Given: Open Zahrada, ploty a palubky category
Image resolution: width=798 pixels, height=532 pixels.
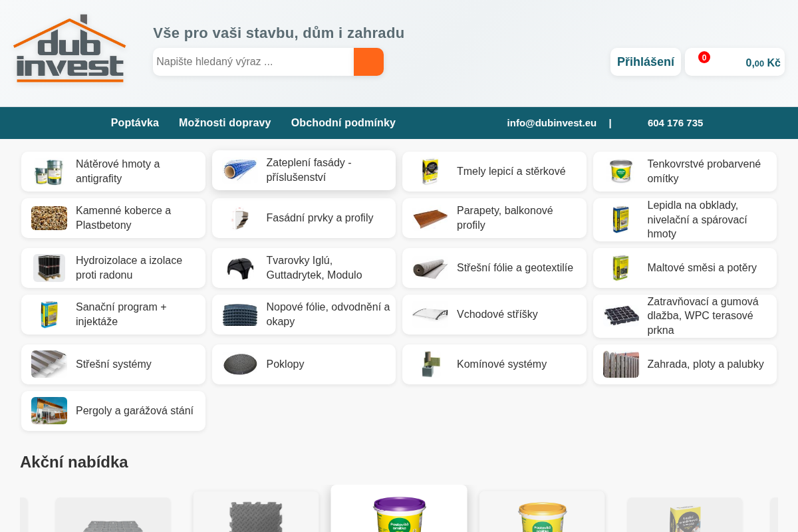Looking at the screenshot, I should 685,364.
